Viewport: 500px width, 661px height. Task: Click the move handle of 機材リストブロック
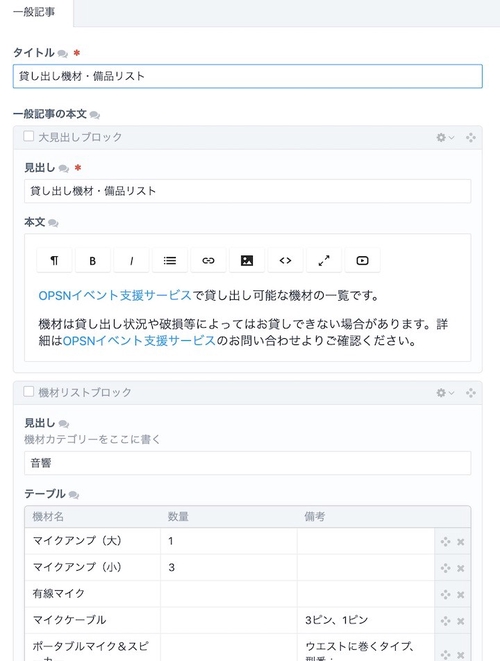coord(471,393)
